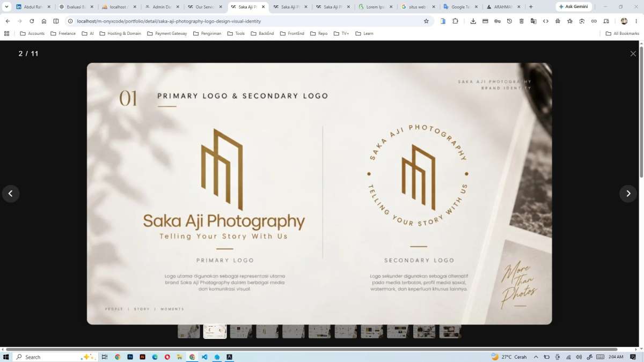This screenshot has width=644, height=362.
Task: Switch to the Google Te tab
Action: pyautogui.click(x=460, y=7)
